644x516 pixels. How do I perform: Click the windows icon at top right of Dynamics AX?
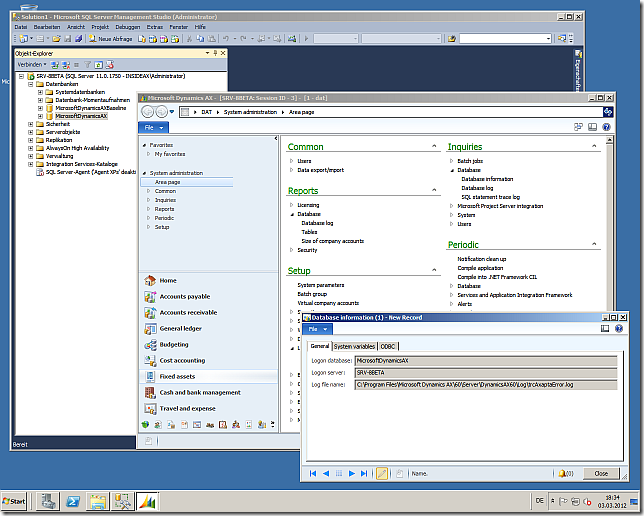click(578, 127)
